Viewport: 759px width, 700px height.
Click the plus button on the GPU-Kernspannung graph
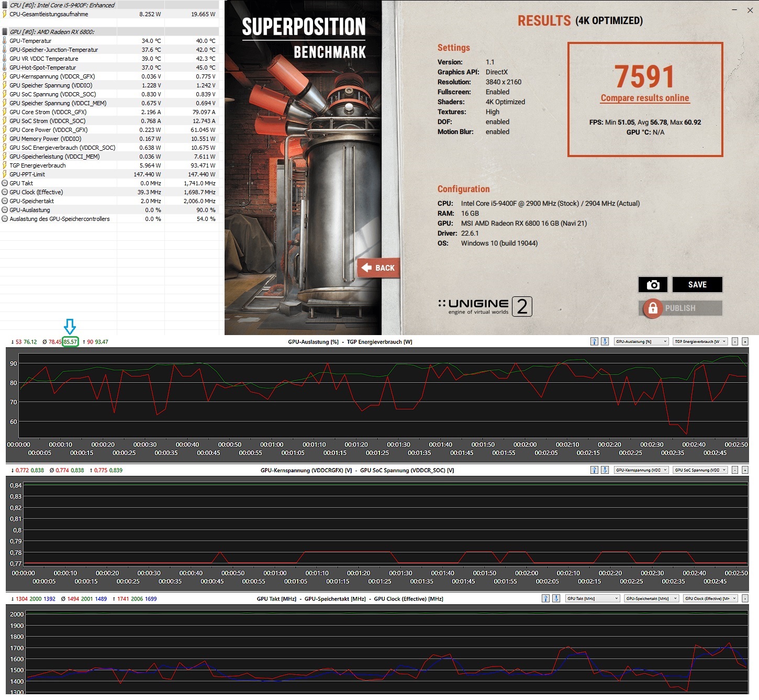pos(745,470)
